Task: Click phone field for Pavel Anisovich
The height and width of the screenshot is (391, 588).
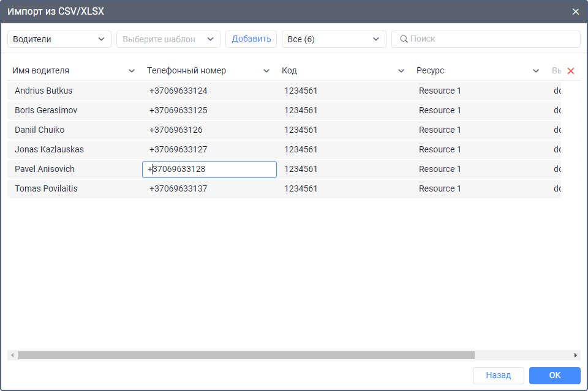Action: (x=209, y=169)
